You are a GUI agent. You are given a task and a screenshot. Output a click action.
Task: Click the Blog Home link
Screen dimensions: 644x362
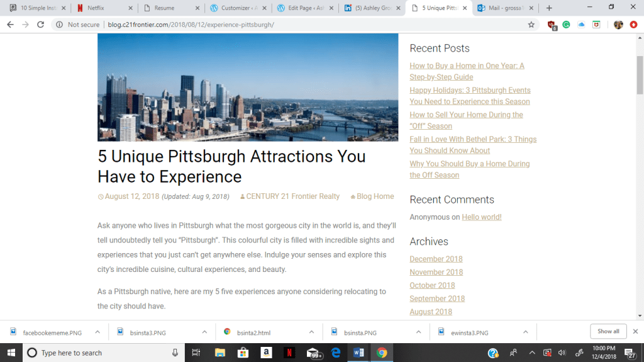tap(375, 196)
